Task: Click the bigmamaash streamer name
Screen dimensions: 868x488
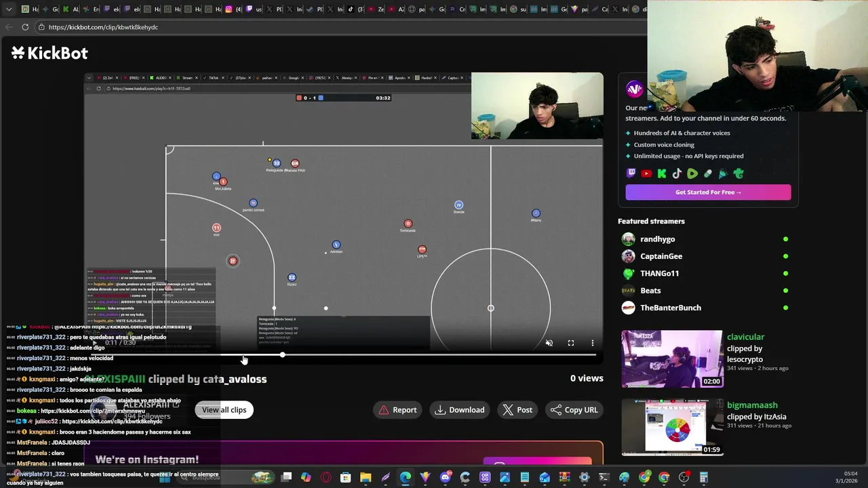Action: click(752, 405)
